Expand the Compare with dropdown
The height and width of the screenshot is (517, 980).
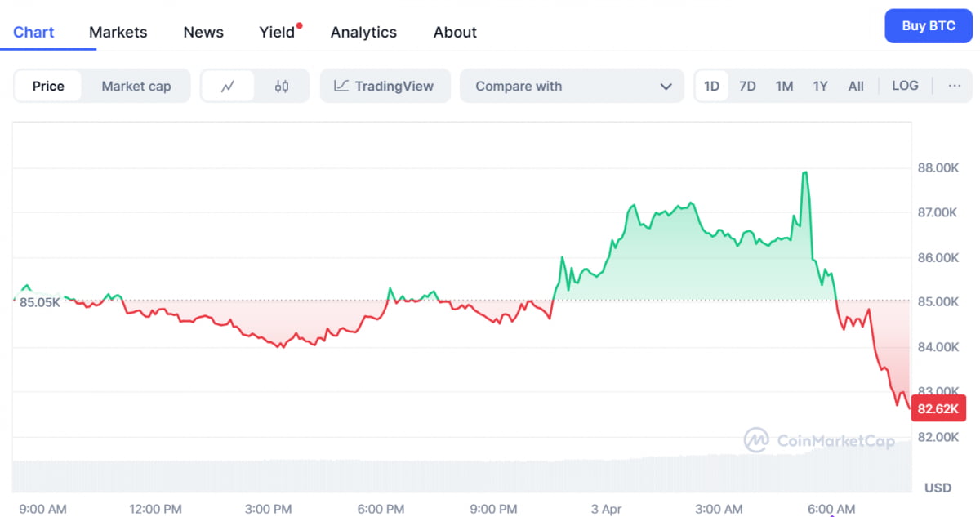pyautogui.click(x=572, y=87)
